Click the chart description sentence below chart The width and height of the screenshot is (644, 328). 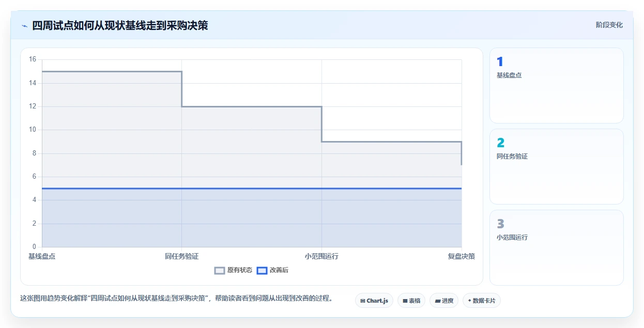[x=176, y=298]
